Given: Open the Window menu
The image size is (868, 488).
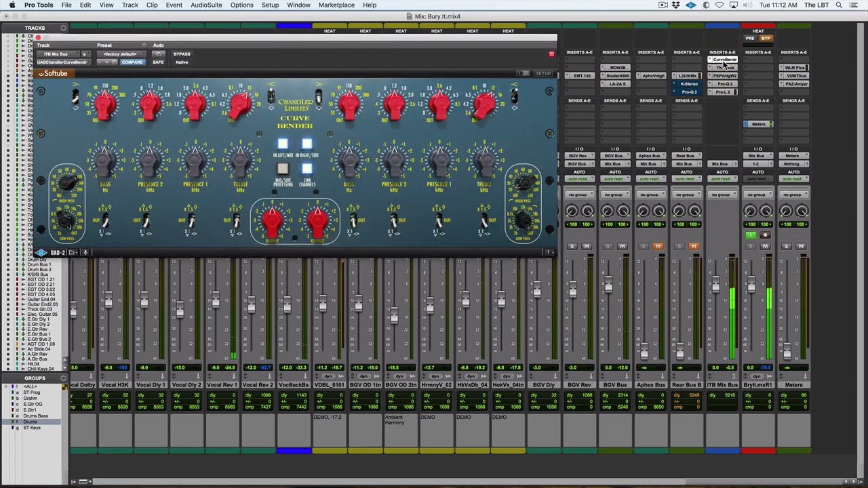Looking at the screenshot, I should (x=298, y=5).
